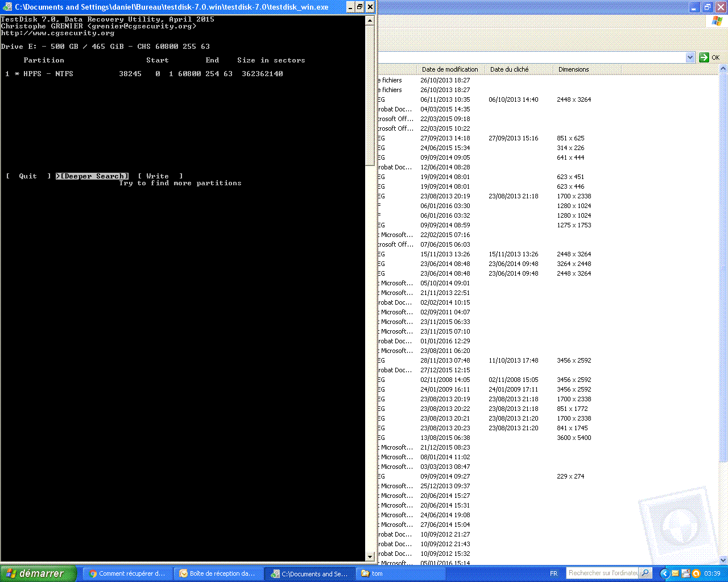Switch to the 'C:\Documents and Se...' taskbar item
The width and height of the screenshot is (728, 582).
pos(310,573)
